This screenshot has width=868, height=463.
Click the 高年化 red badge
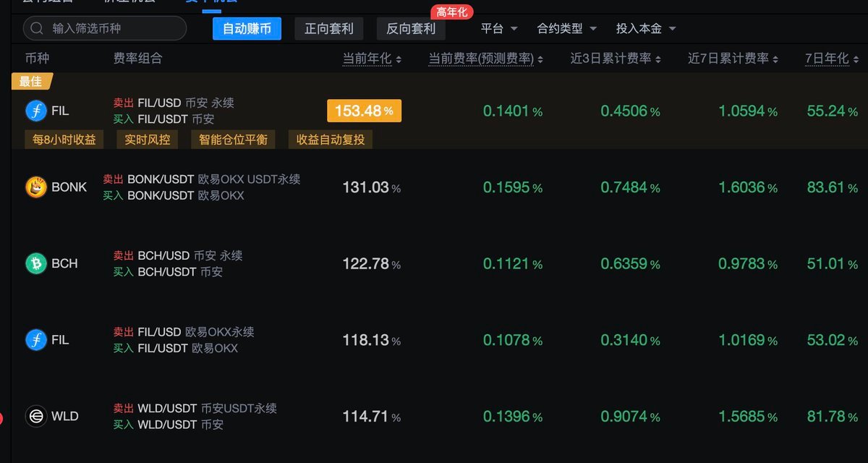pos(452,12)
